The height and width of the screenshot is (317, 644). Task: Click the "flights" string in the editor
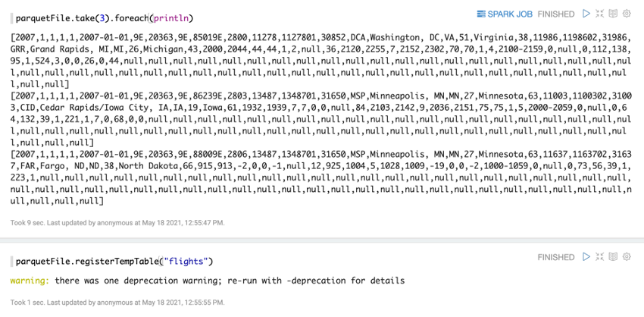click(x=186, y=262)
